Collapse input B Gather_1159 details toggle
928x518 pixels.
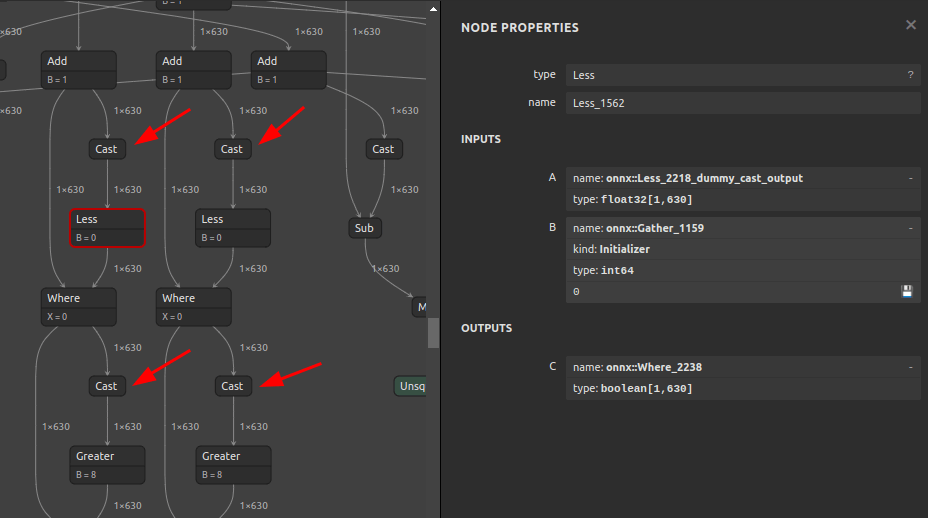pos(911,228)
